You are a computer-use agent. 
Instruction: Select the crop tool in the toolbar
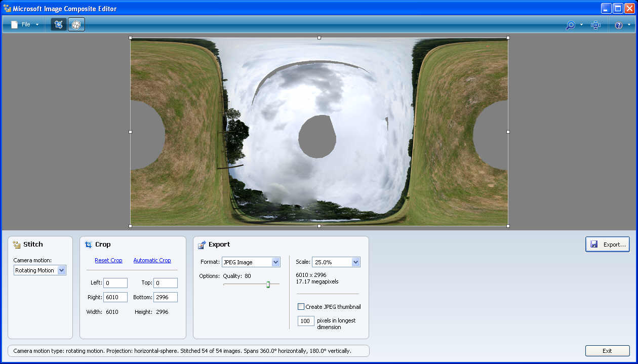[x=59, y=24]
